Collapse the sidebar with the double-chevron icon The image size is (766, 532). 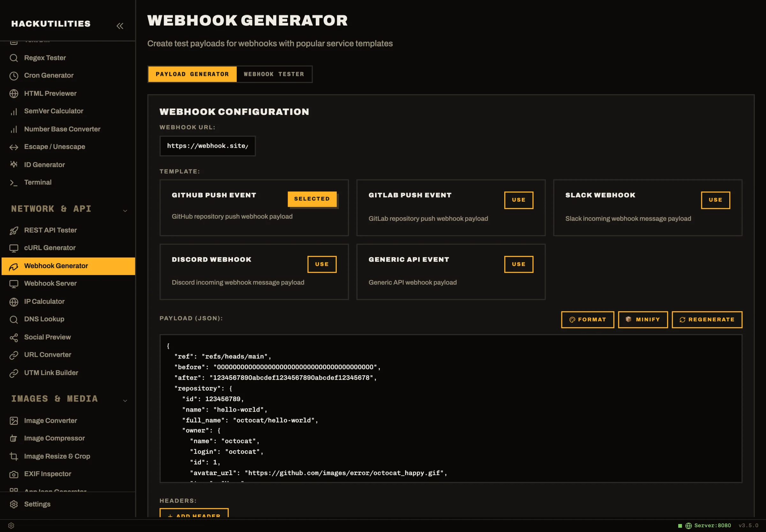(120, 26)
